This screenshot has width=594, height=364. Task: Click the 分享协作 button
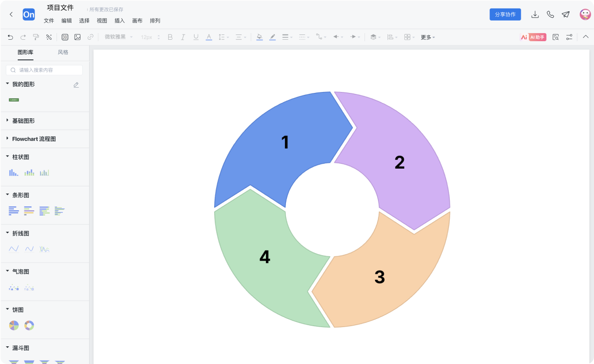point(505,14)
